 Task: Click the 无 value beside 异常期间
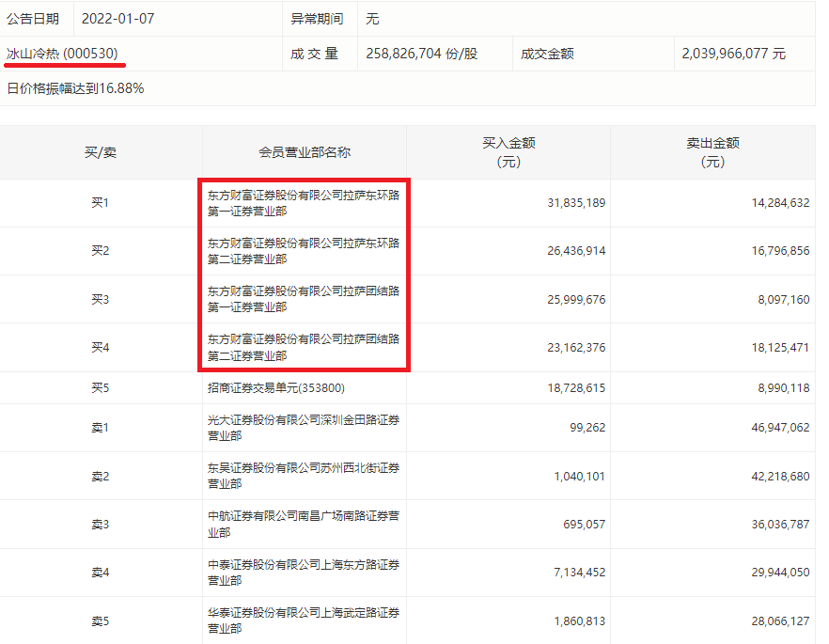pyautogui.click(x=372, y=19)
